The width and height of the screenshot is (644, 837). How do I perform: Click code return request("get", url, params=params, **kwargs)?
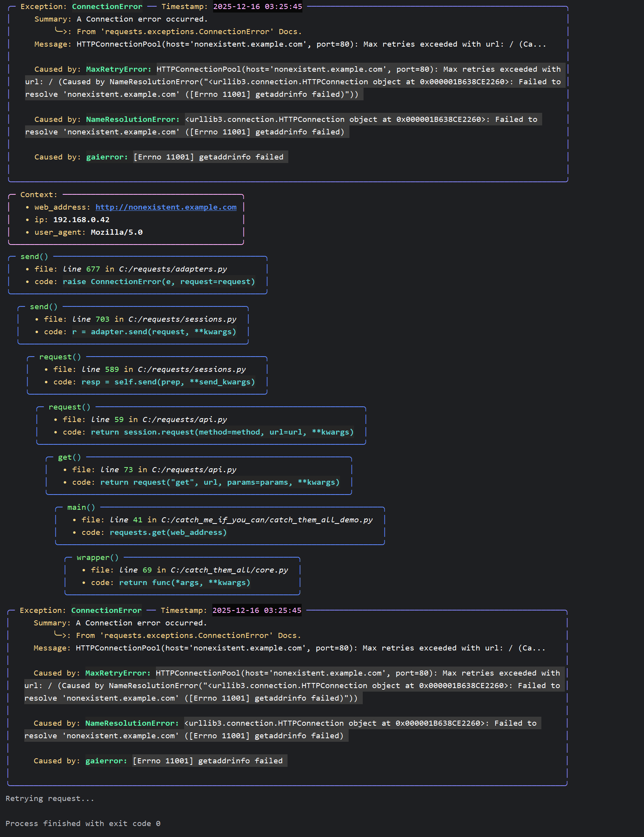(x=220, y=482)
